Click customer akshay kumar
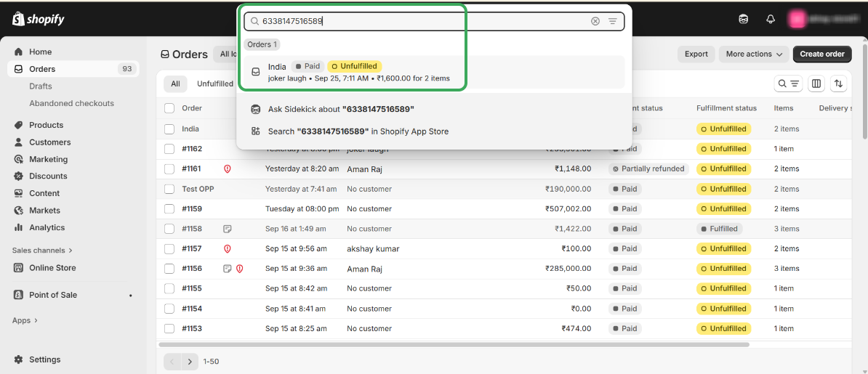 point(373,248)
